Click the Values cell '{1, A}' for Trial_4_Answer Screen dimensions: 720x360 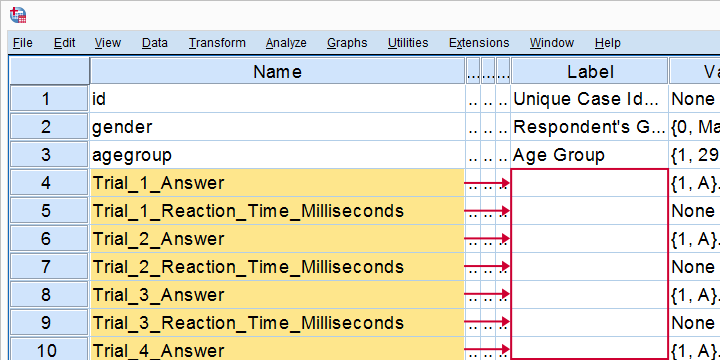pyautogui.click(x=695, y=349)
